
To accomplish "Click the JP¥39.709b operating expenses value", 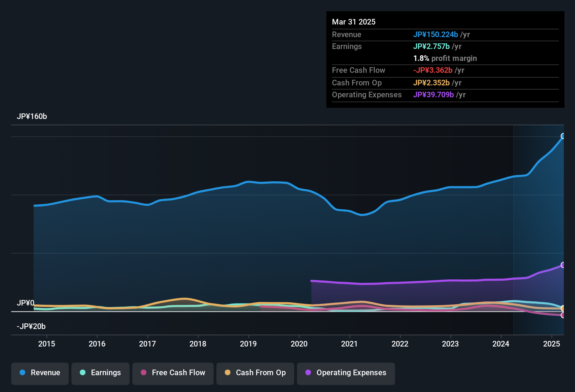I will [x=434, y=94].
